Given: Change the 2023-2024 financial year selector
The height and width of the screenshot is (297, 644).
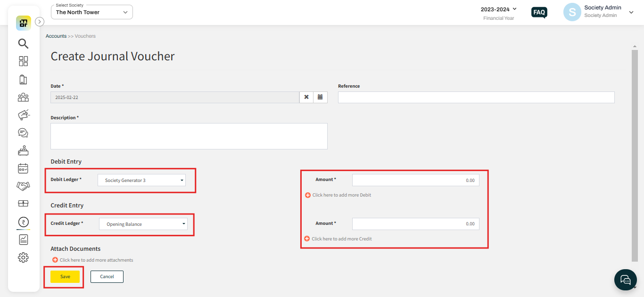Looking at the screenshot, I should coord(498,9).
